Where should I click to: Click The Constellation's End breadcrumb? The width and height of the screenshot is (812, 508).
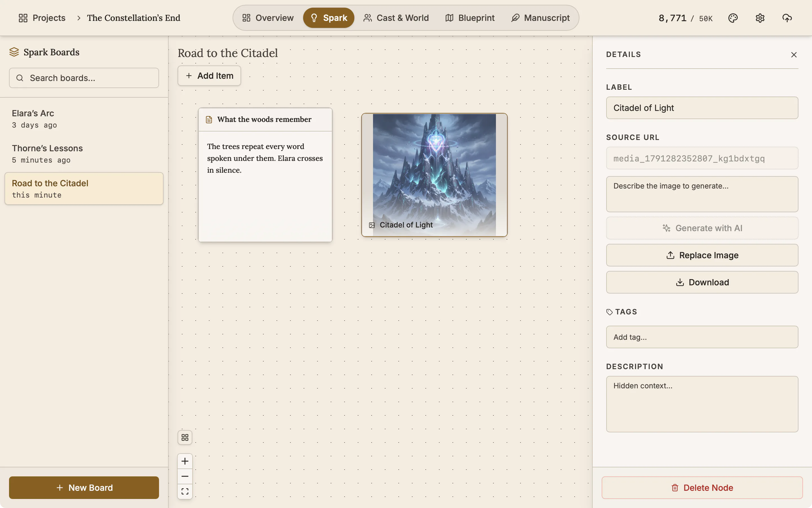pyautogui.click(x=134, y=18)
